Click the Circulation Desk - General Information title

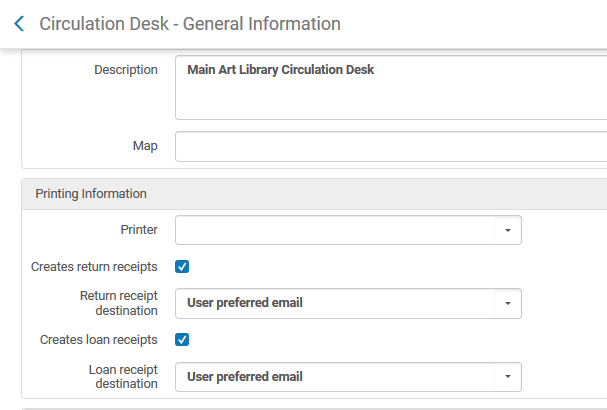point(190,24)
